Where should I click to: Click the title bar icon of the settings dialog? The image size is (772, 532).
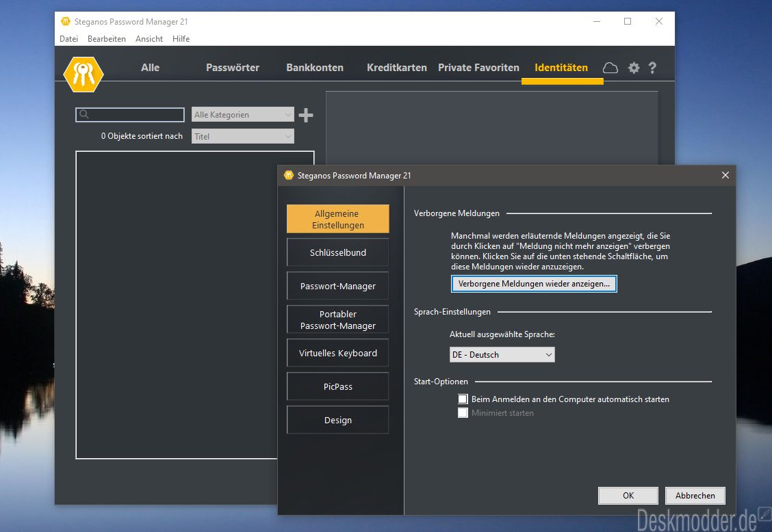(x=289, y=175)
